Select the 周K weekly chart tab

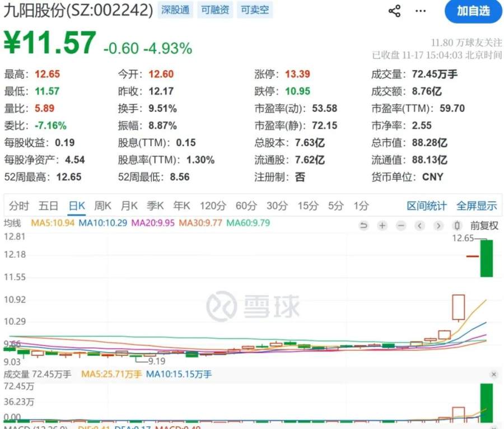point(103,206)
